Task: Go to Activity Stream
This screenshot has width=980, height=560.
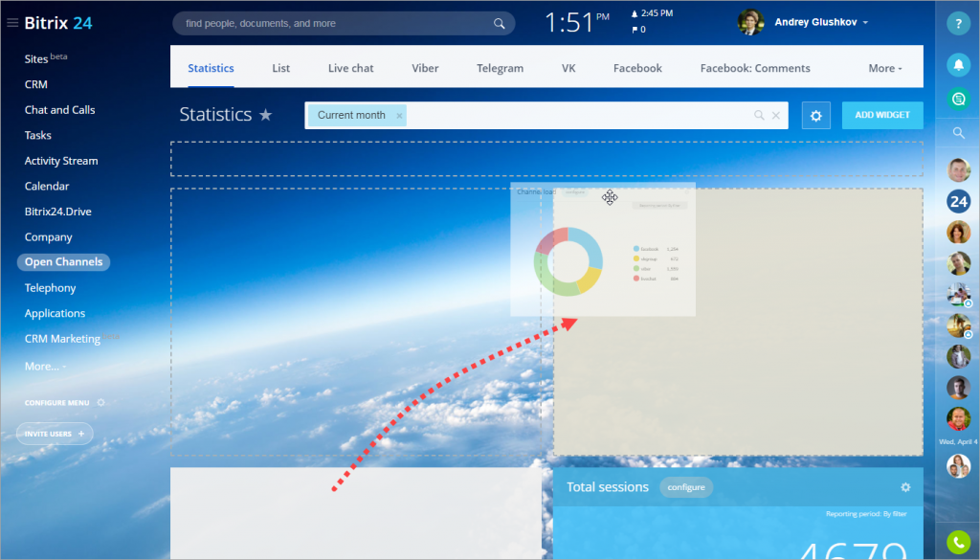Action: (x=61, y=161)
